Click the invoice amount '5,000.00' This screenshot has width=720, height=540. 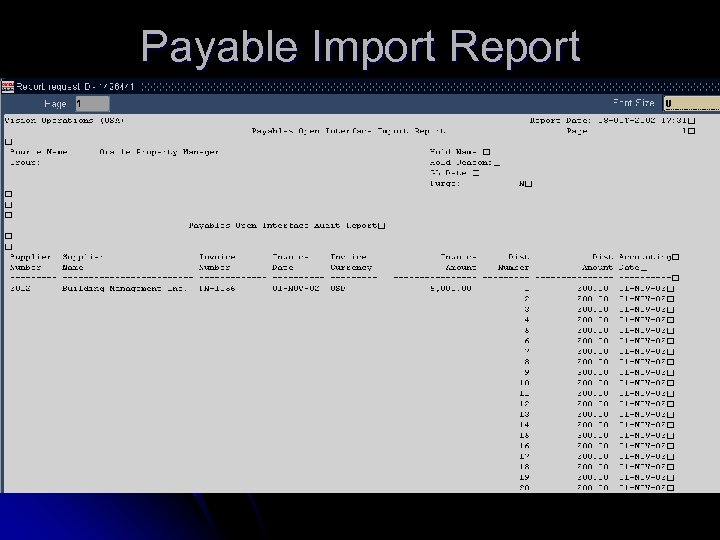point(451,288)
